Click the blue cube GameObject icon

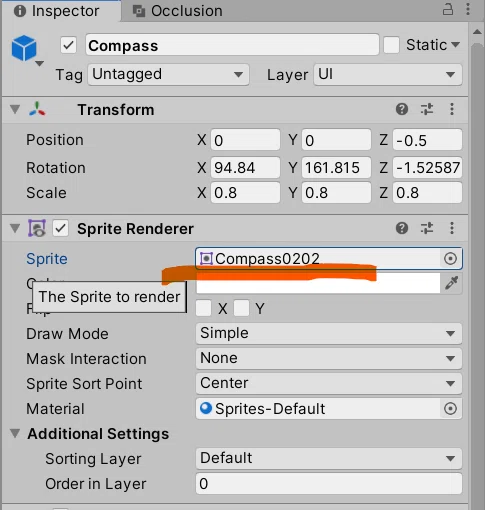pyautogui.click(x=24, y=48)
